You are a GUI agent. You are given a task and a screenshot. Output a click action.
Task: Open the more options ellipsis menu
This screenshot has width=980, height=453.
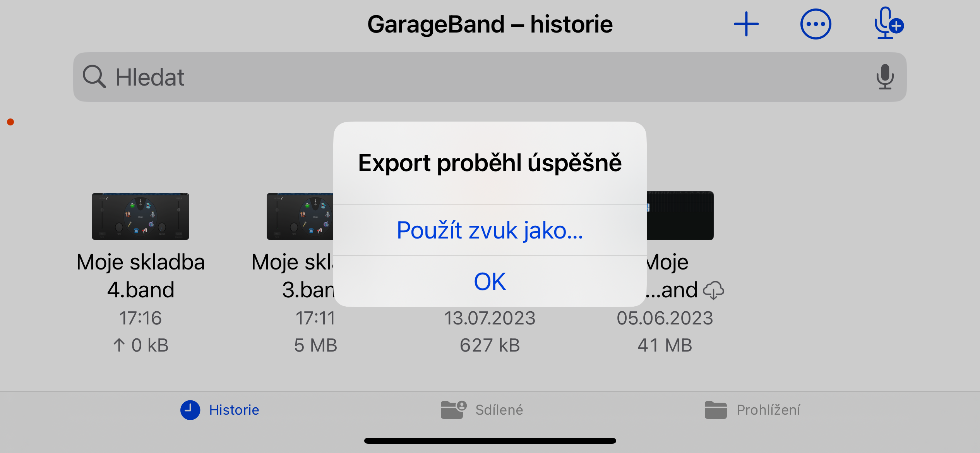click(816, 24)
